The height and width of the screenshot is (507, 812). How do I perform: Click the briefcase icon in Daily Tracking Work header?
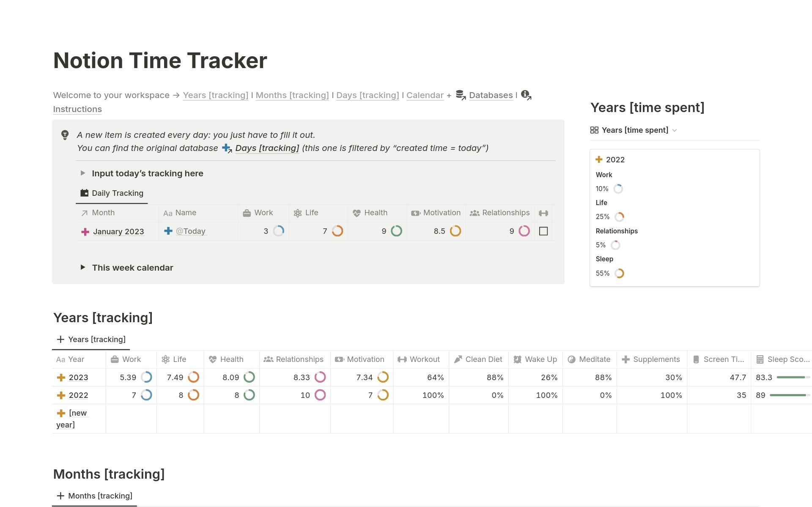(x=247, y=213)
